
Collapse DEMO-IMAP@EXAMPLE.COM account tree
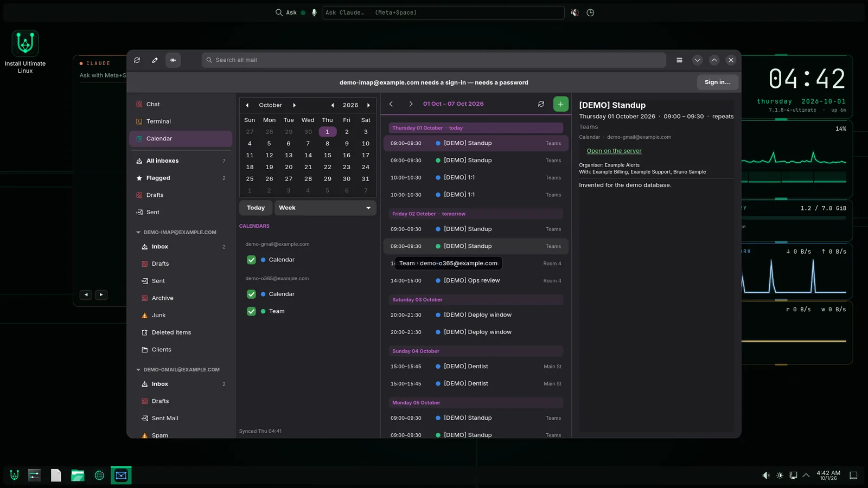(138, 233)
